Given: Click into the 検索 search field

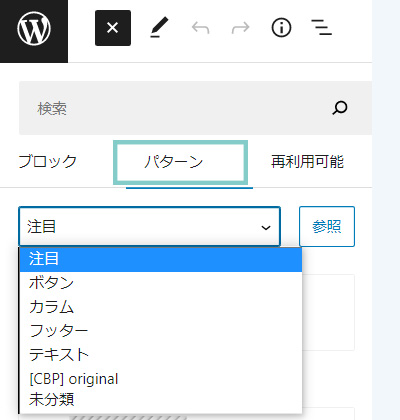Looking at the screenshot, I should (x=195, y=108).
